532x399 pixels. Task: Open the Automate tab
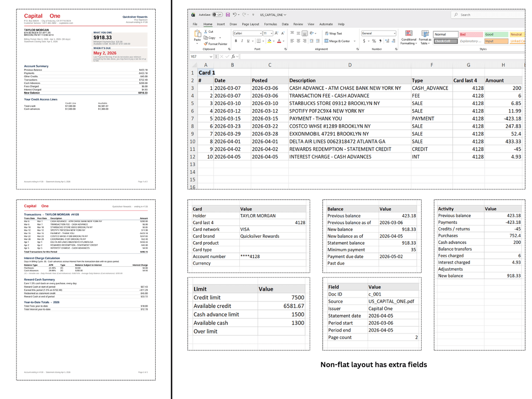coord(326,24)
